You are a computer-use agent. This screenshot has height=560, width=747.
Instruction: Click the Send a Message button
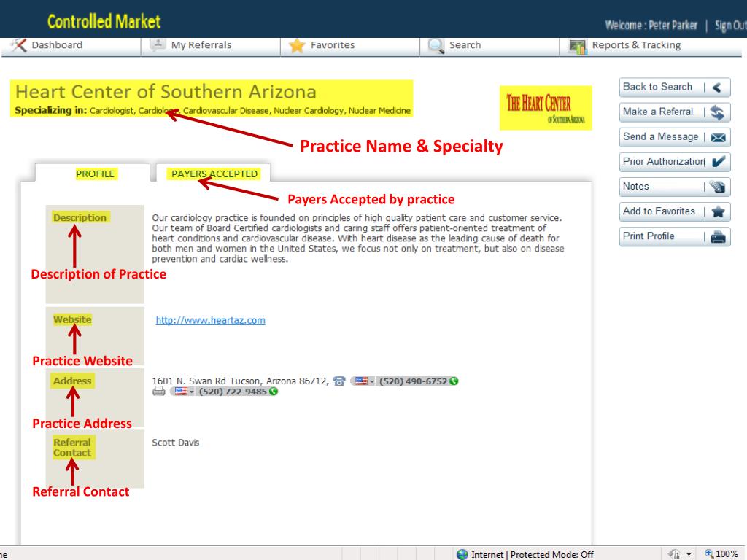[675, 136]
